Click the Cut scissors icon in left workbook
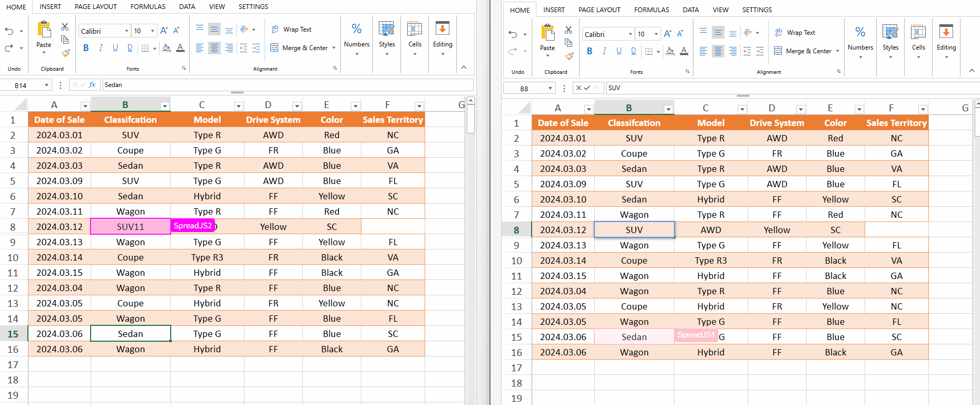 [65, 27]
